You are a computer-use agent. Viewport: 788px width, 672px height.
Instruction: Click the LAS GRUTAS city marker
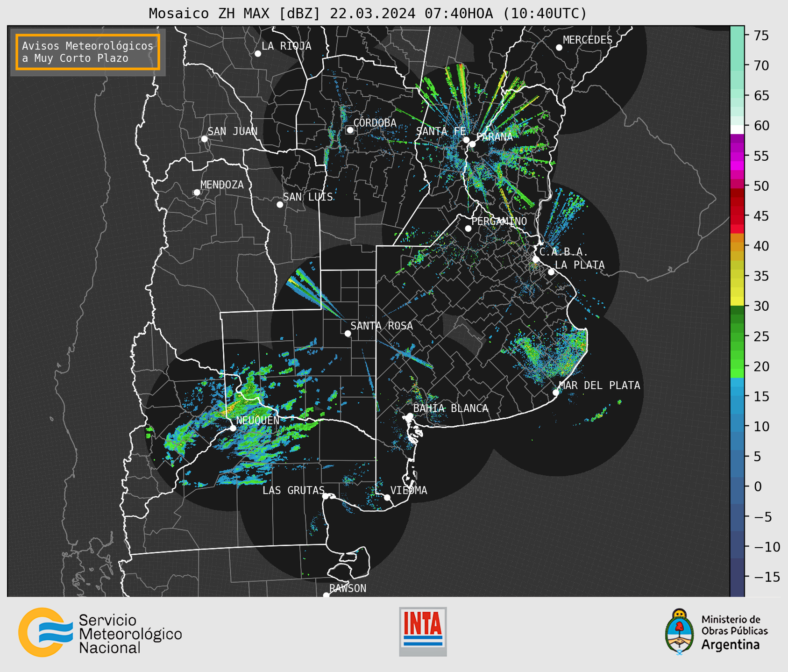[326, 496]
